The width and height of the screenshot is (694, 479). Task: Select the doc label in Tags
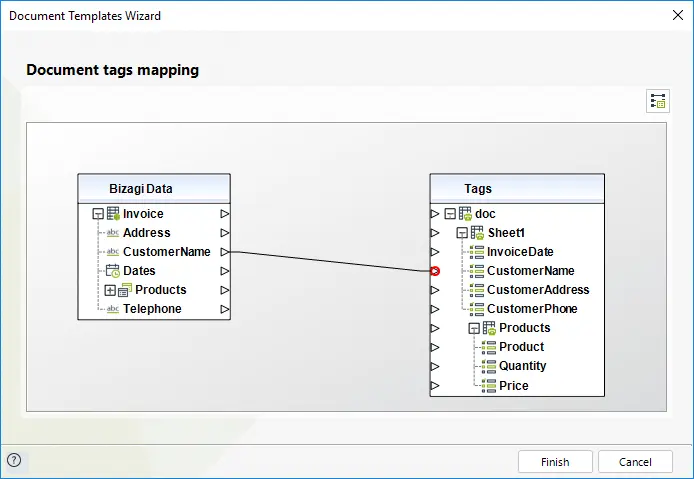[485, 214]
